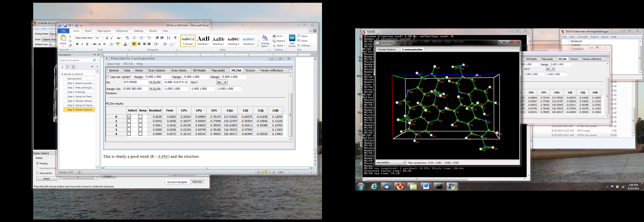Open Word File menu
This screenshot has width=644, height=222.
click(x=63, y=31)
